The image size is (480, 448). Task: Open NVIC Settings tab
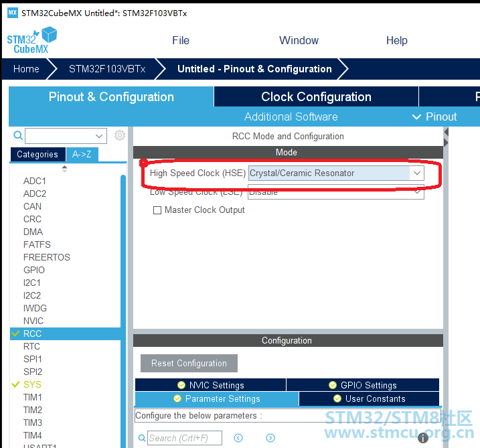[x=211, y=385]
